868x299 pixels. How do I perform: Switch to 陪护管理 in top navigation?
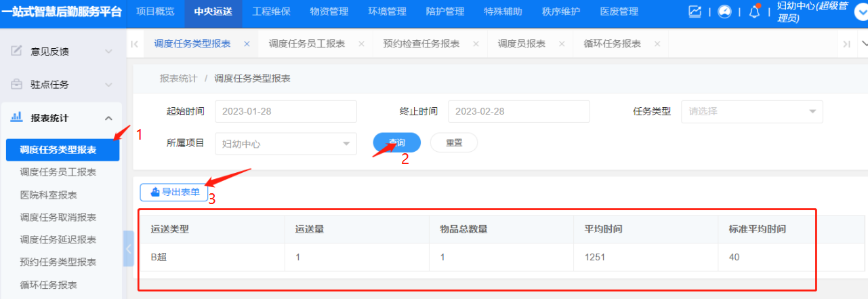pyautogui.click(x=445, y=12)
